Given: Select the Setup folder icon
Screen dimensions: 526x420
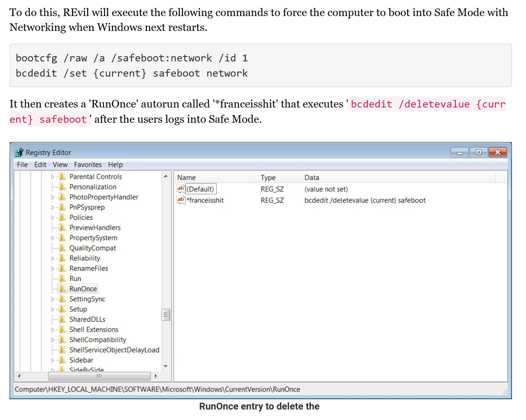Looking at the screenshot, I should [62, 309].
